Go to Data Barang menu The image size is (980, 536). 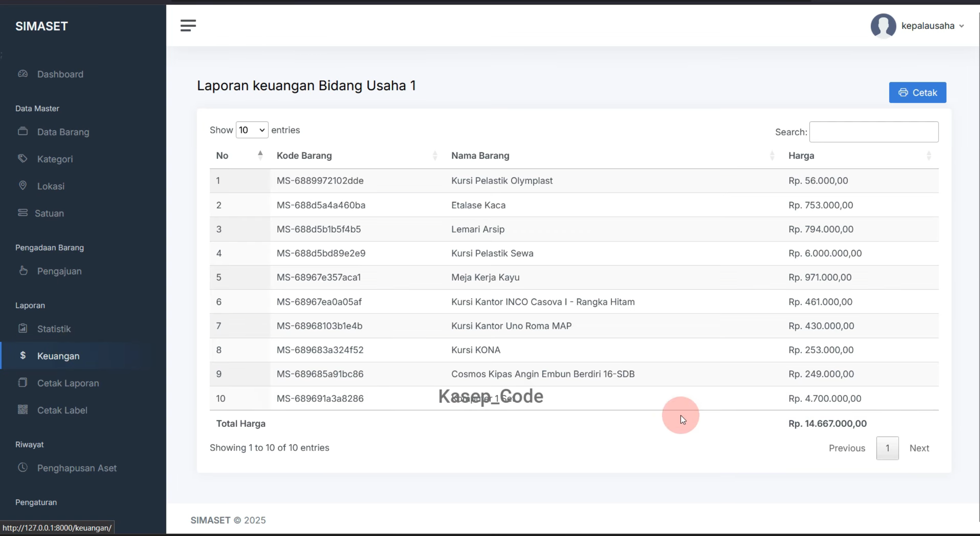point(63,132)
